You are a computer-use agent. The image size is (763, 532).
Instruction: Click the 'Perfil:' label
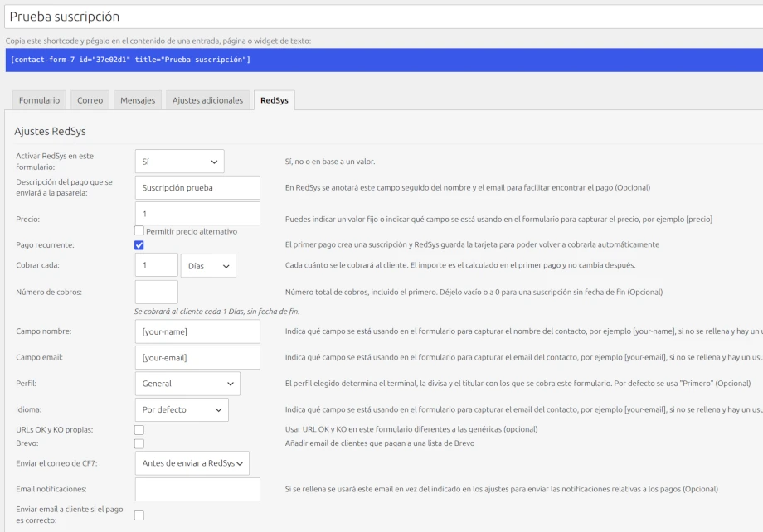point(27,383)
